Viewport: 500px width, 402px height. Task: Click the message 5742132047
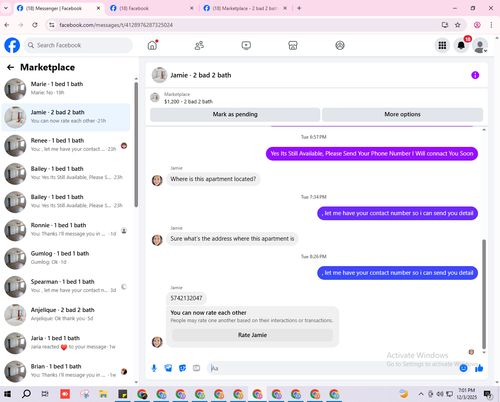(x=186, y=298)
